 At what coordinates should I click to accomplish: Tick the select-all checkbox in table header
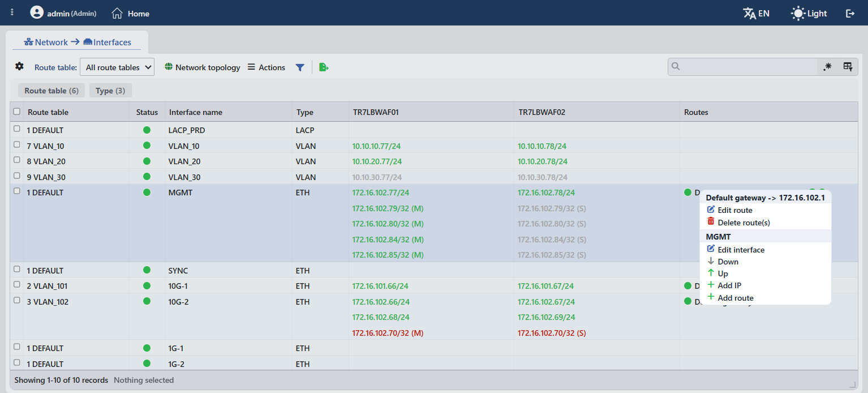[x=17, y=112]
